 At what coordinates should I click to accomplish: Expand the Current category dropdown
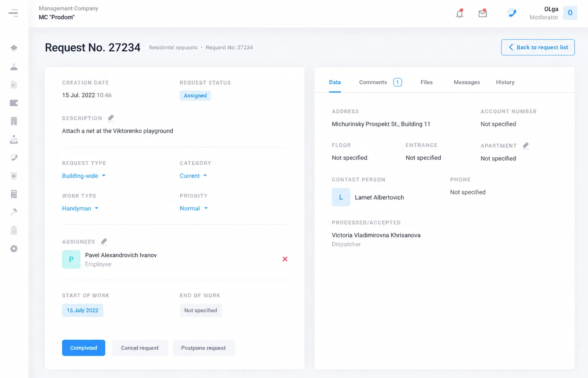193,176
